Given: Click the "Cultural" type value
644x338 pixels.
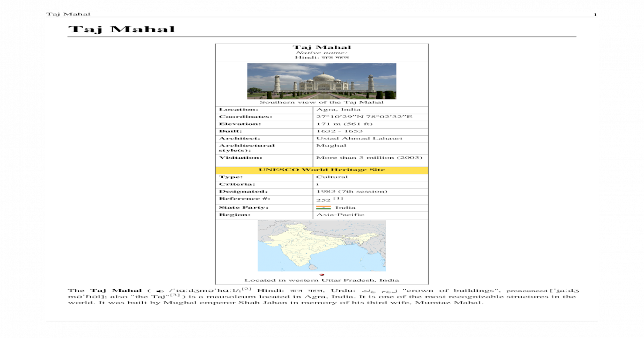Looking at the screenshot, I should tap(332, 177).
